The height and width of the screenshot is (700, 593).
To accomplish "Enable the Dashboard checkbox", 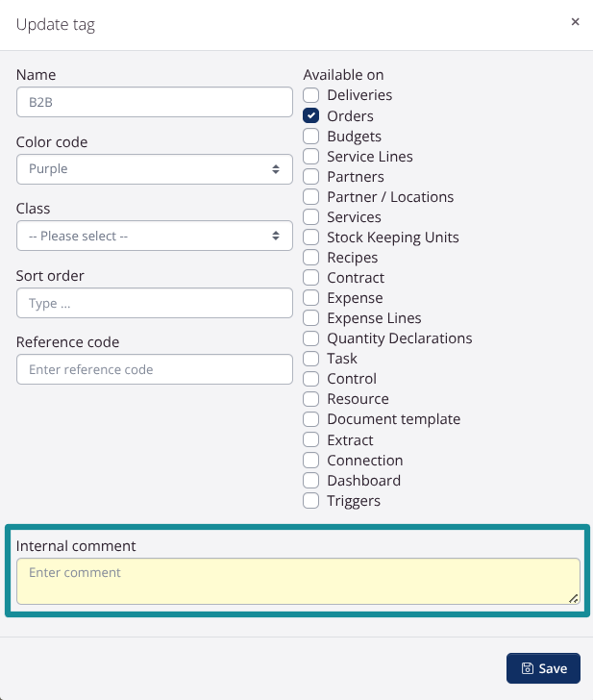I will pos(311,480).
